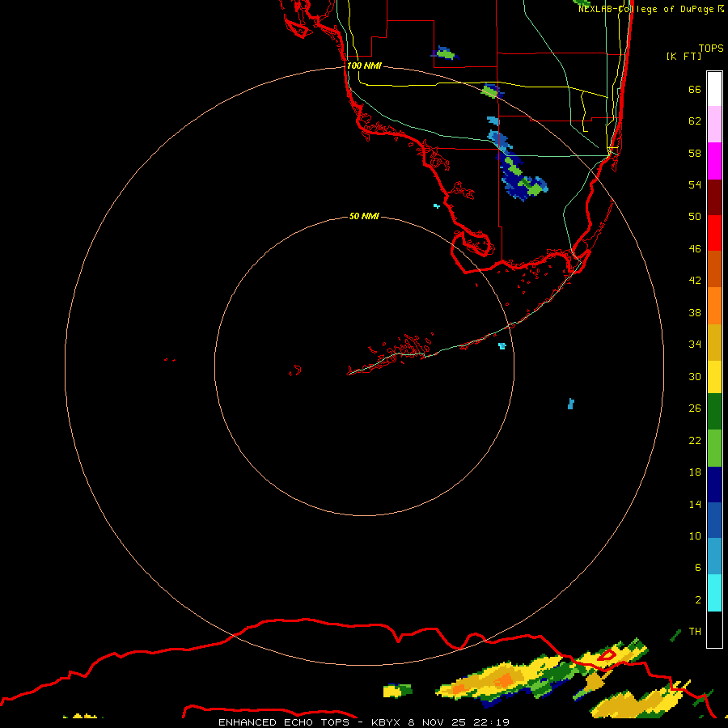Click the light green legend swatch
The height and width of the screenshot is (728, 728).
point(714,448)
